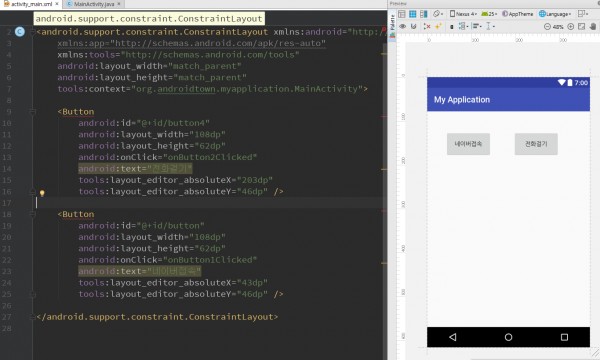Open the Guidelines dropdown
Viewport: 600px width, 360px height.
[490, 26]
